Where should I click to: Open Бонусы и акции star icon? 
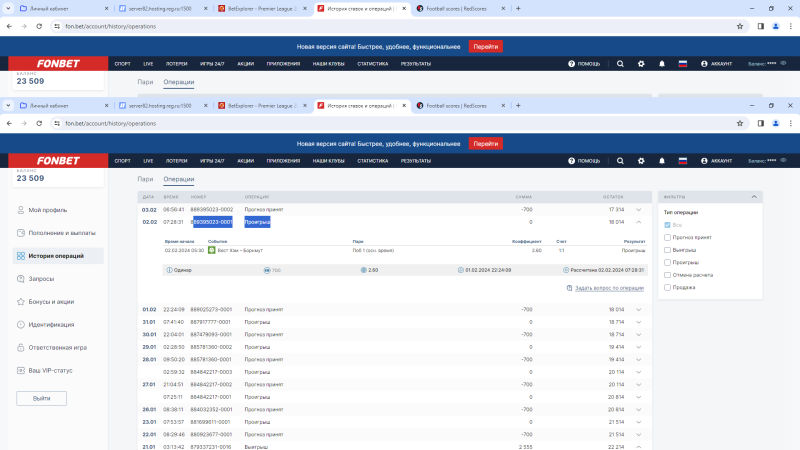[20, 301]
